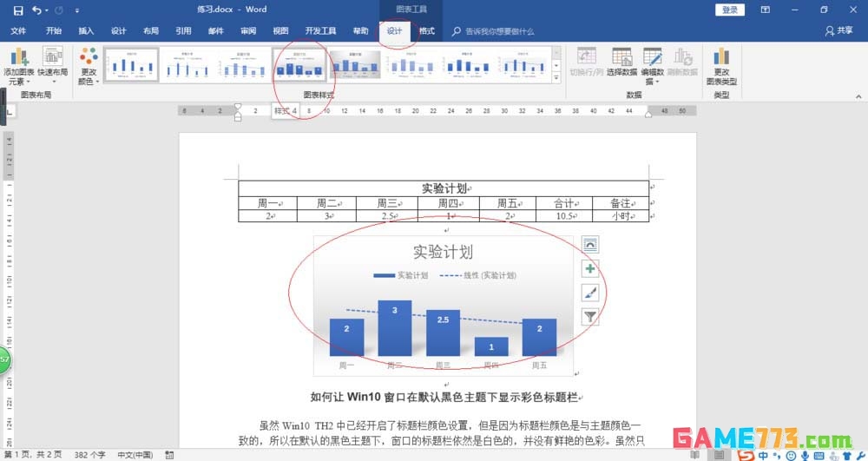Open the 帮助 ribbon tab

(360, 31)
